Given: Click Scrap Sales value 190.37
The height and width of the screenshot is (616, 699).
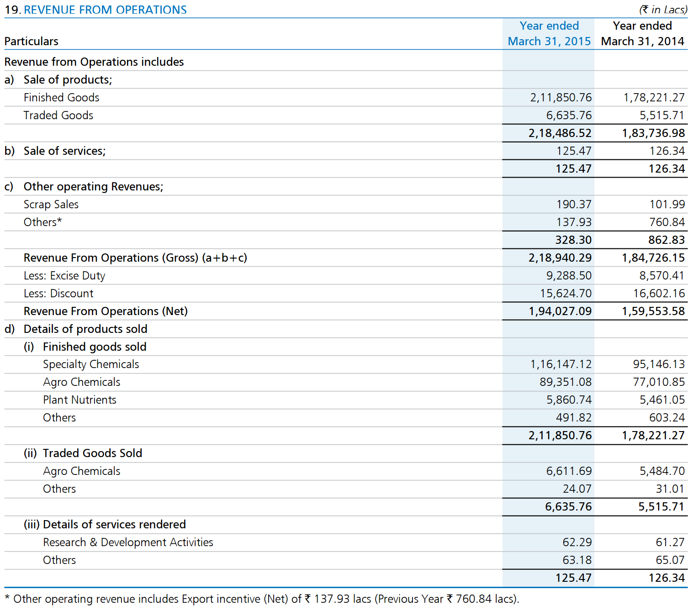Looking at the screenshot, I should coord(574,204).
